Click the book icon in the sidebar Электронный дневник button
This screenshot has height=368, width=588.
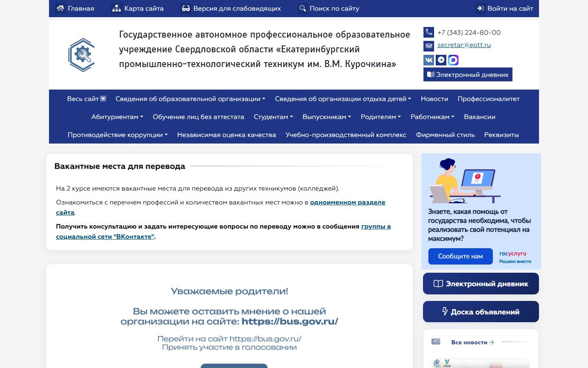coord(438,284)
